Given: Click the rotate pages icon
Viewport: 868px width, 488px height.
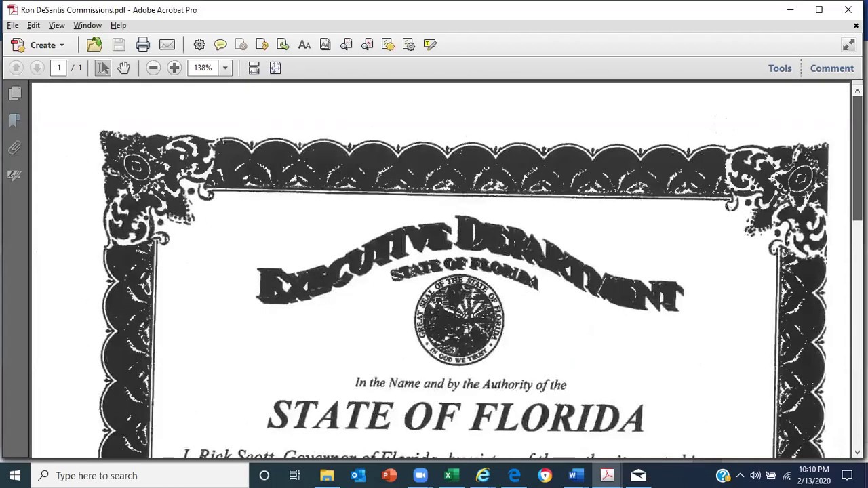Looking at the screenshot, I should (262, 45).
